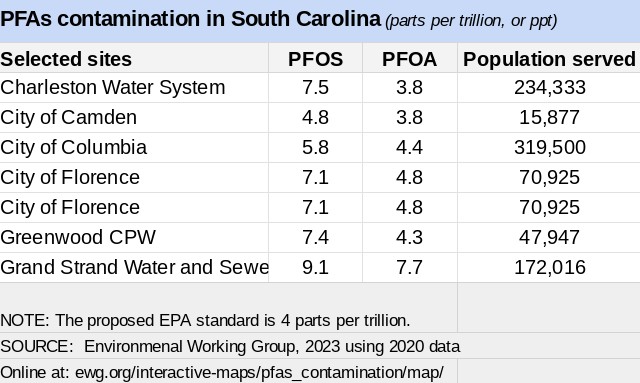Click the population value 234,333
Viewport: 640px width, 383px height.
point(549,88)
